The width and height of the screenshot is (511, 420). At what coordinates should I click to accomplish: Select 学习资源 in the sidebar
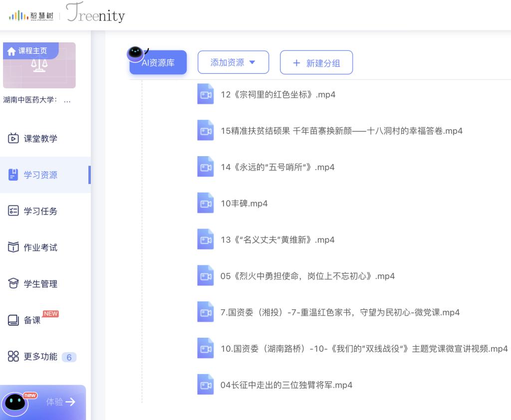(x=40, y=175)
